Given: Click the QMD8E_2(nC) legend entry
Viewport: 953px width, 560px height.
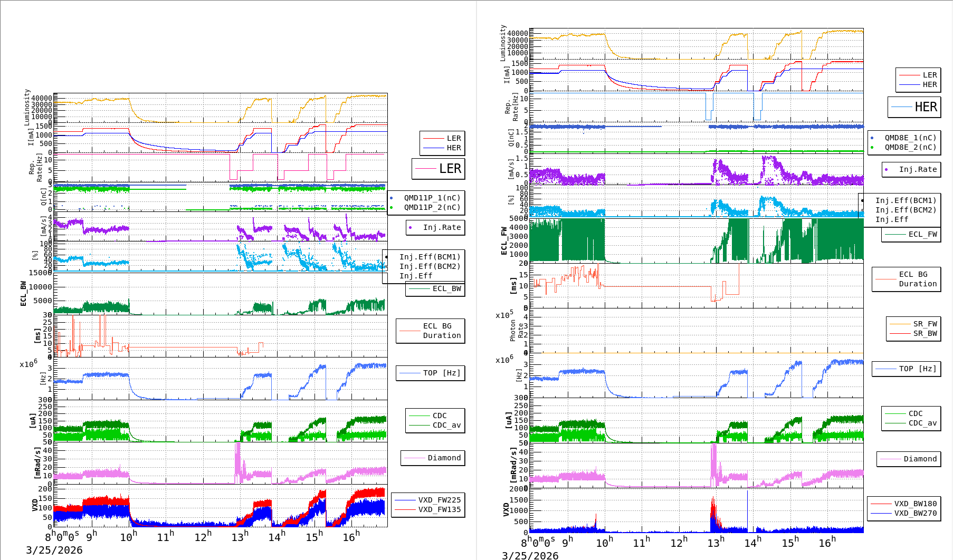Looking at the screenshot, I should 910,147.
